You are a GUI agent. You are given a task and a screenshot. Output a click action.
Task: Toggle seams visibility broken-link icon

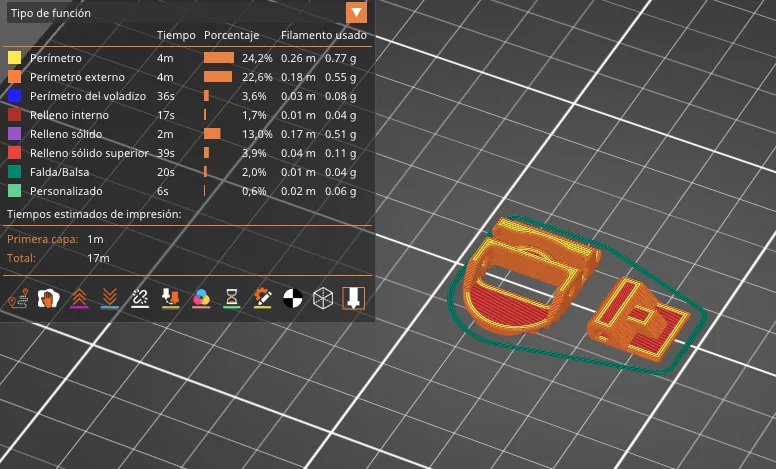[140, 298]
